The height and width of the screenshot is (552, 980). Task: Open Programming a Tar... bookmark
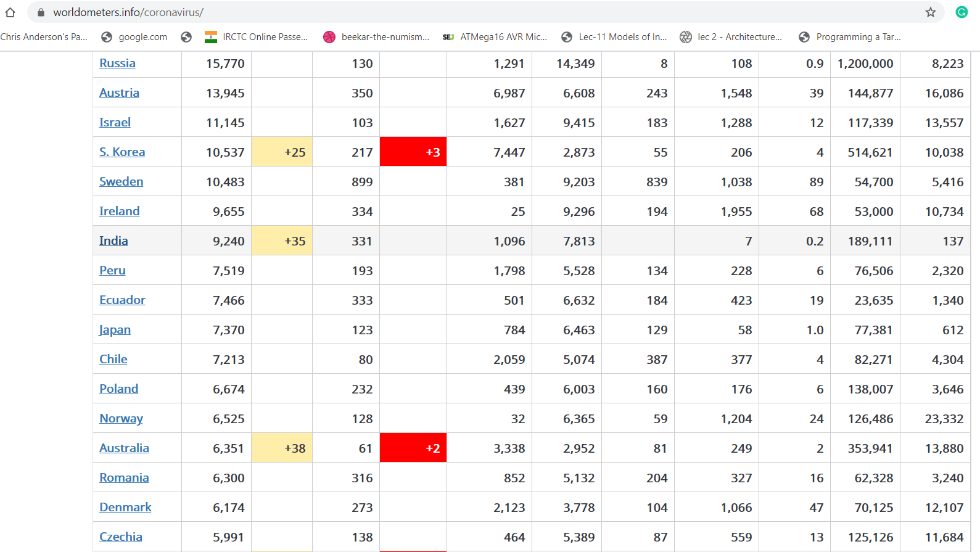pos(859,37)
